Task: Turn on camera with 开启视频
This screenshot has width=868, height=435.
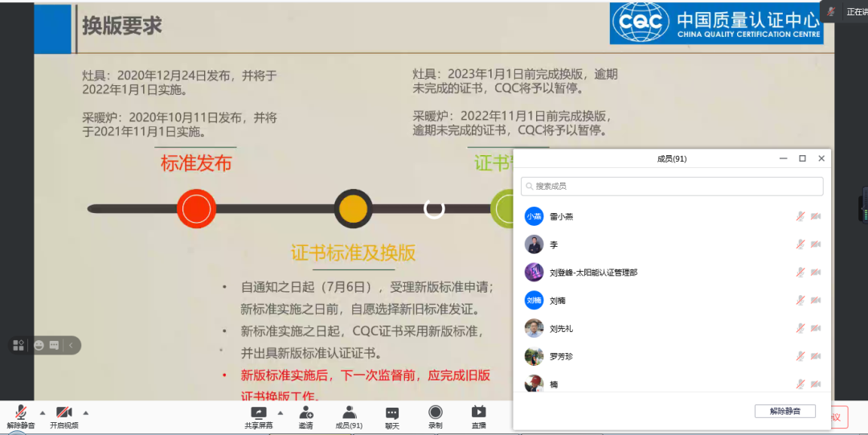Action: [x=63, y=417]
